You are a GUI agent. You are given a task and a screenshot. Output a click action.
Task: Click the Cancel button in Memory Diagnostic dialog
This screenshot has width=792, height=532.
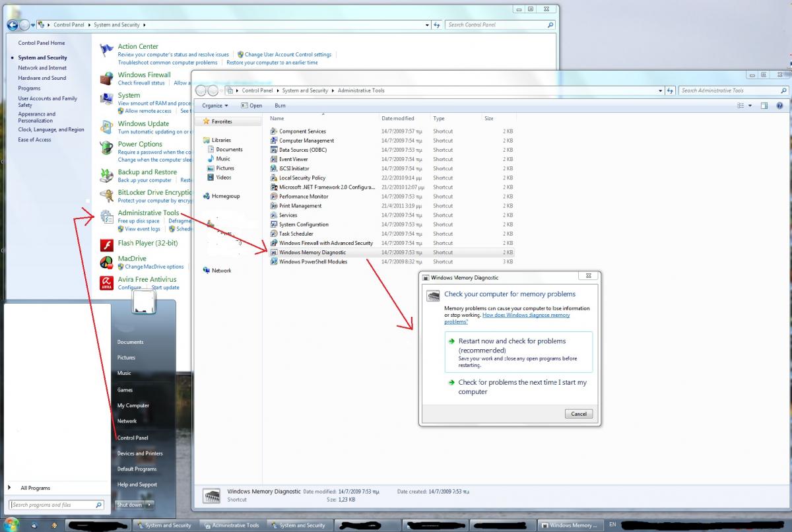pos(579,414)
